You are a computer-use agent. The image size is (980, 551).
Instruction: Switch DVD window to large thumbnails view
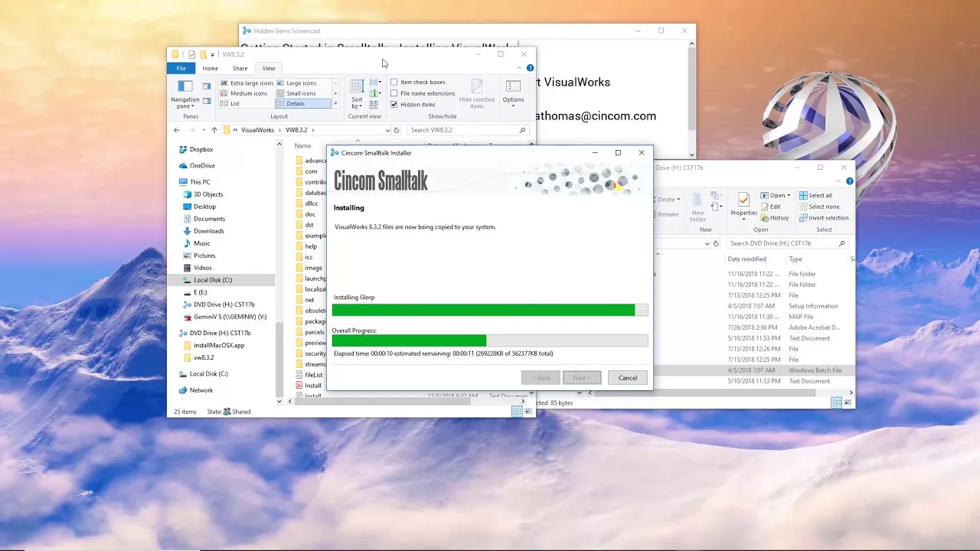(x=847, y=403)
